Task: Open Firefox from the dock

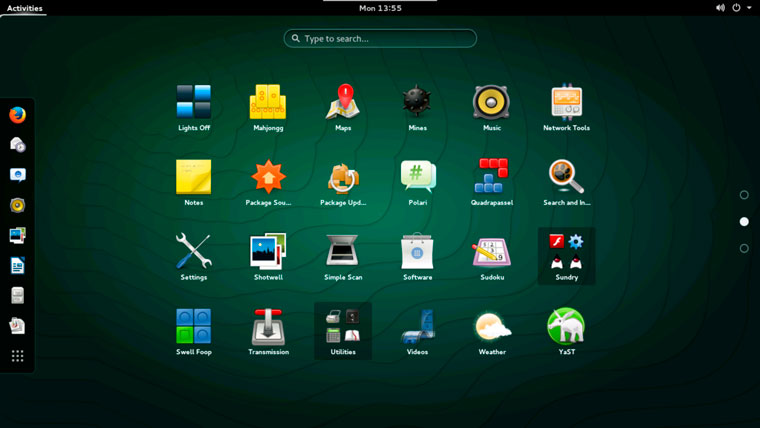Action: coord(17,115)
